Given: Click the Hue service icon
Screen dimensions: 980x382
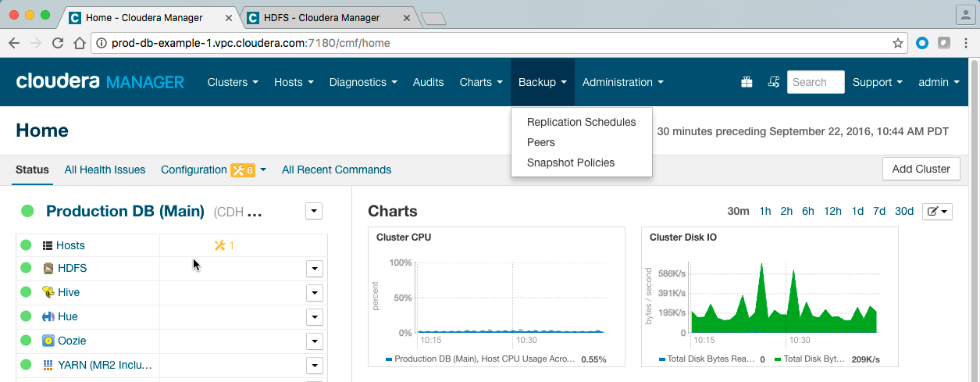Looking at the screenshot, I should pyautogui.click(x=48, y=316).
